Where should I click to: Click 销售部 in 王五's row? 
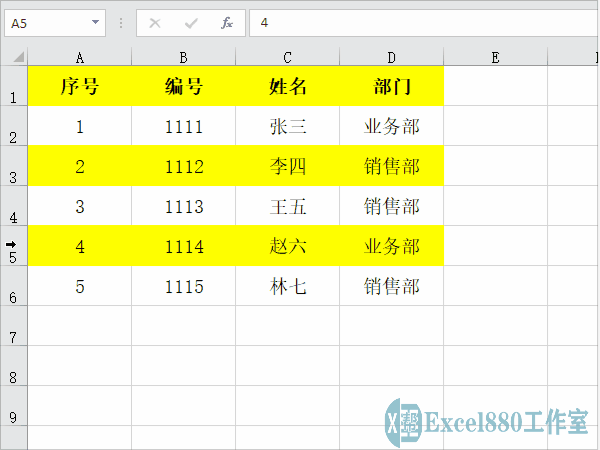tap(391, 206)
